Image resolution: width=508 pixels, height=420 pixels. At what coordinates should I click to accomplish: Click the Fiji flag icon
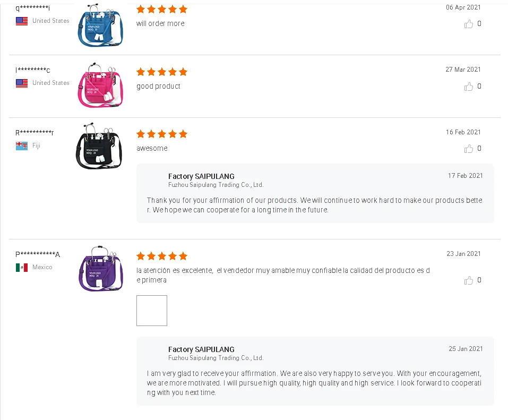[22, 145]
